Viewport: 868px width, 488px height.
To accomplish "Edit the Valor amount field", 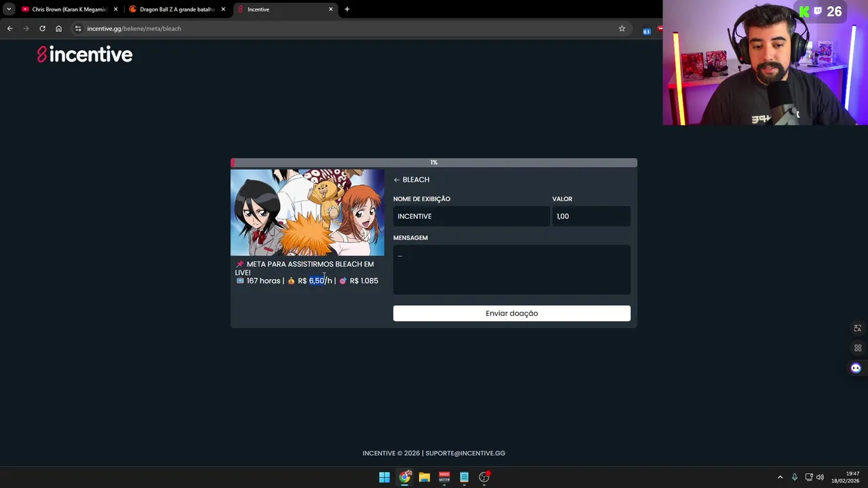I will [591, 216].
